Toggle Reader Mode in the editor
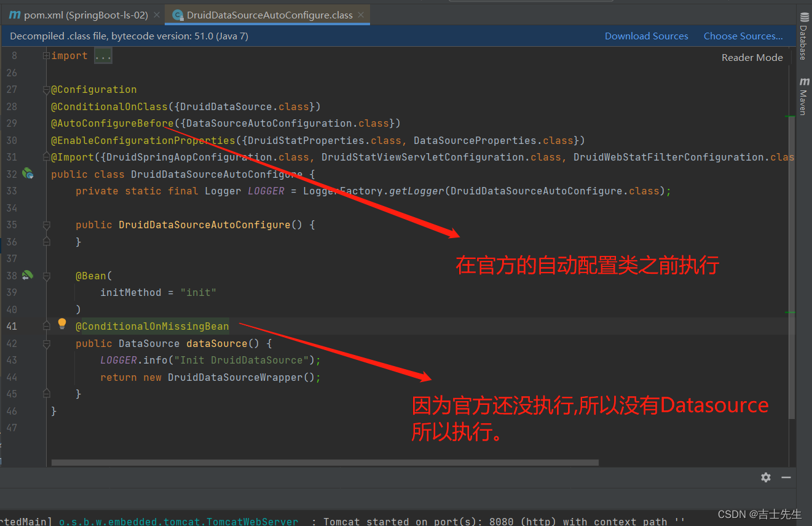The height and width of the screenshot is (526, 812). click(x=752, y=57)
